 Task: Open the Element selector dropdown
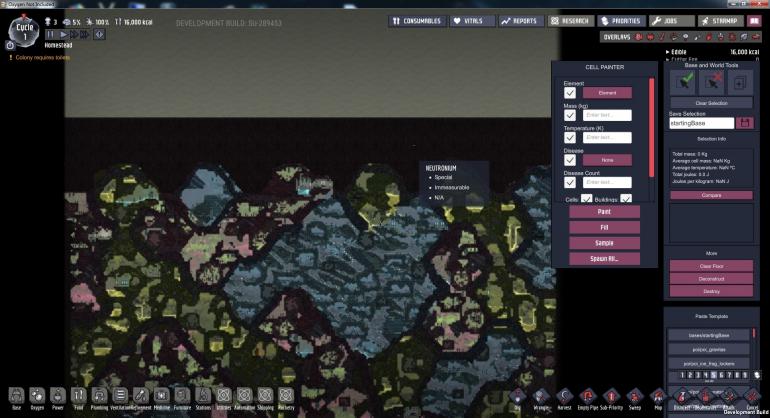pyautogui.click(x=607, y=92)
